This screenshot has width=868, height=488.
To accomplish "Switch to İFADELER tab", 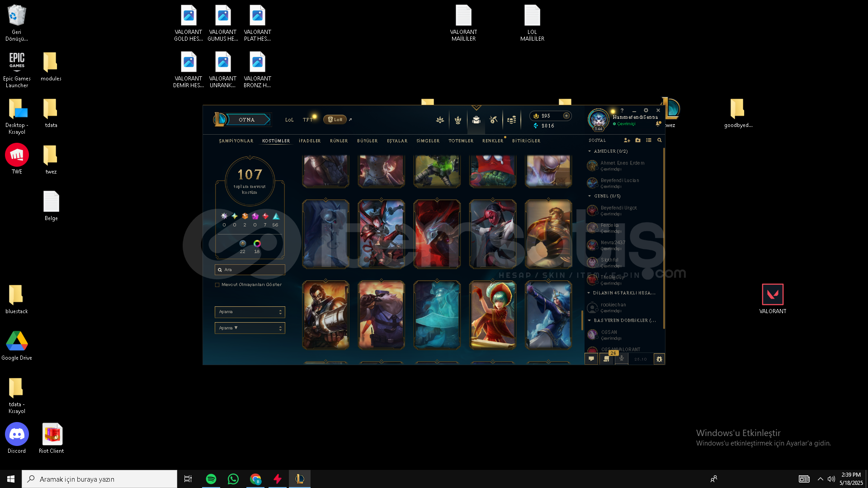I will click(310, 141).
